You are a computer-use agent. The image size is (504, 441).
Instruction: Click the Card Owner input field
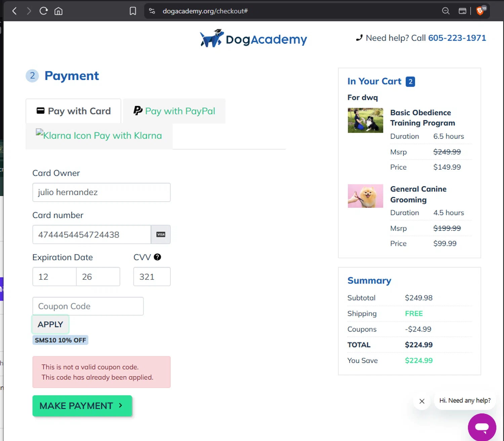point(101,192)
